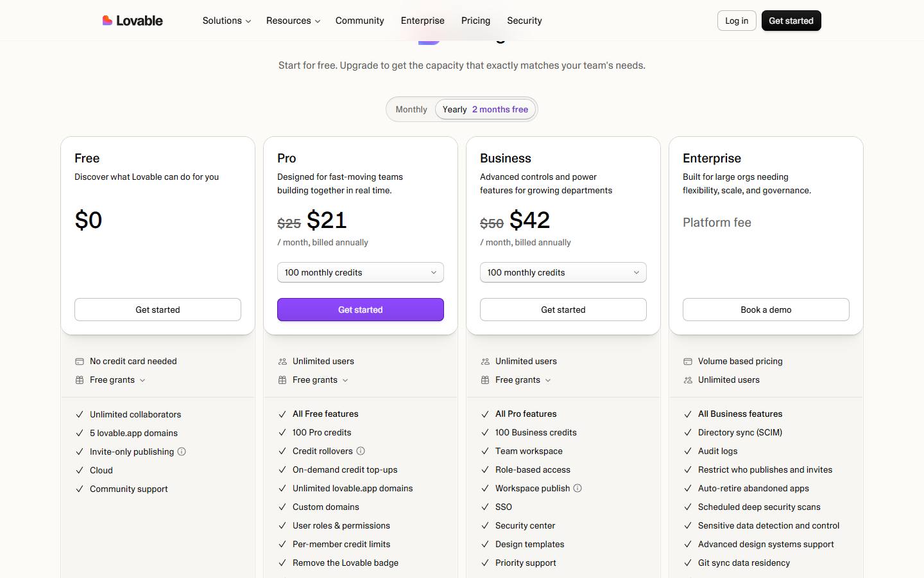
Task: Click the Lovable logo in the header
Action: tap(133, 21)
